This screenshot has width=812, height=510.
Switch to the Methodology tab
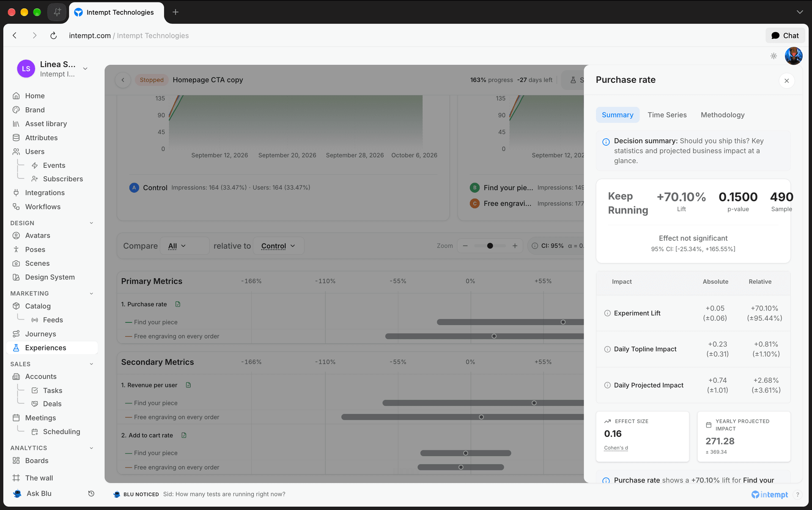tap(722, 115)
